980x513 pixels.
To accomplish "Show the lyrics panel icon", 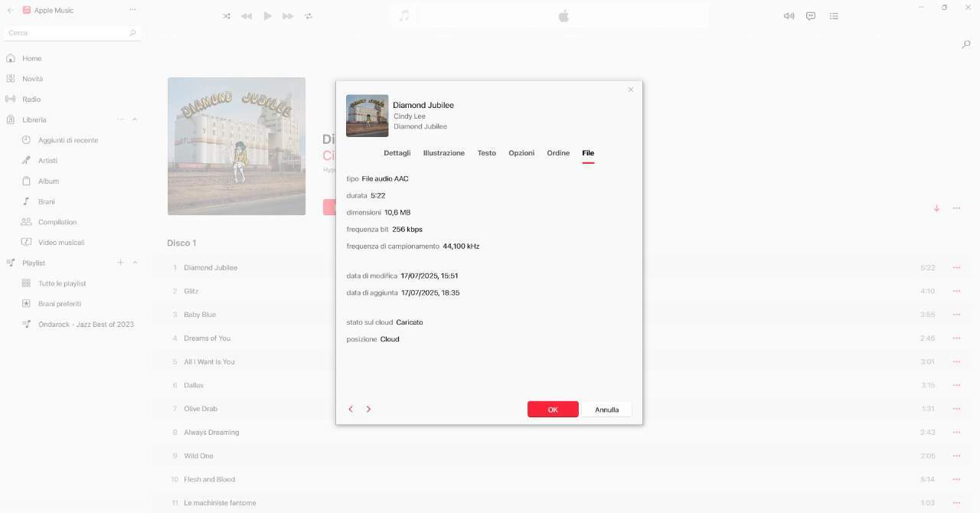I will 811,16.
